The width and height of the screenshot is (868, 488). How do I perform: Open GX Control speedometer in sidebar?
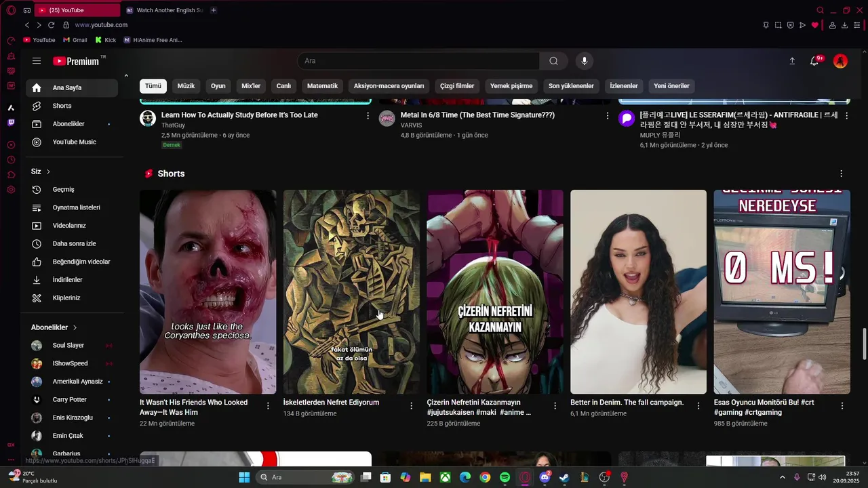(x=11, y=41)
